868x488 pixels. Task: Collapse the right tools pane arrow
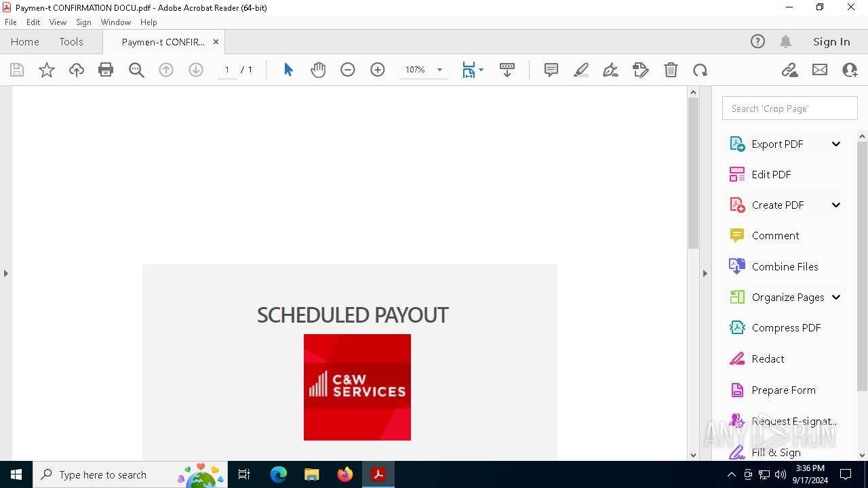[705, 273]
